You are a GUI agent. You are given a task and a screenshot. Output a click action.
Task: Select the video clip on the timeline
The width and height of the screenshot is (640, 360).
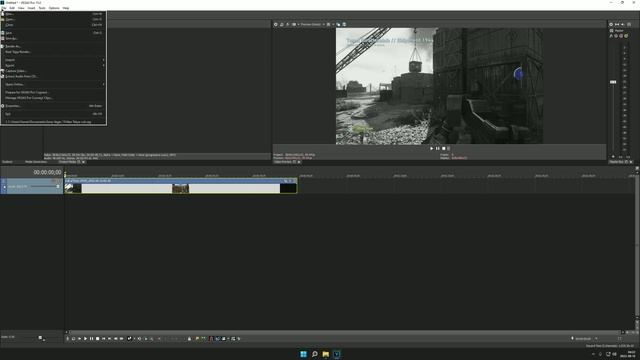click(x=180, y=186)
